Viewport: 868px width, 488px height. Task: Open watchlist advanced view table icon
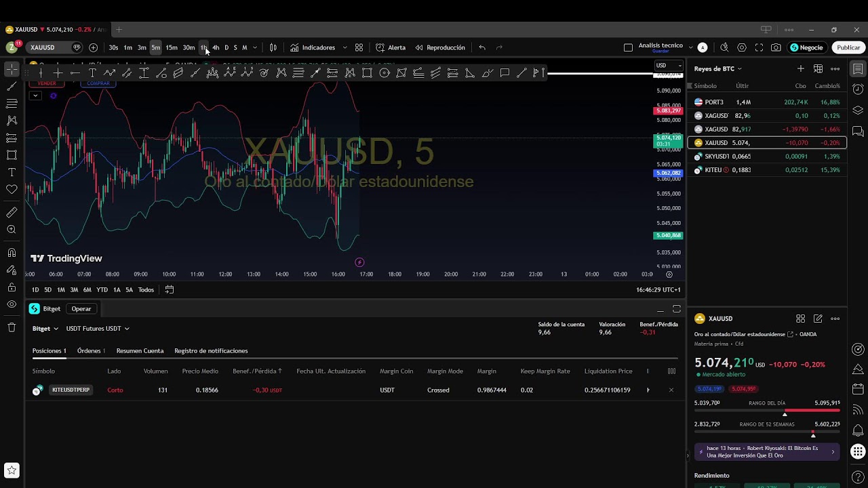[x=818, y=68]
